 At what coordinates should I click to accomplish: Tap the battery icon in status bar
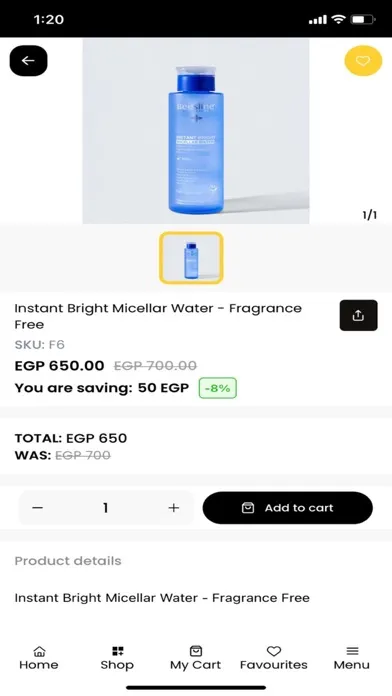(x=363, y=20)
